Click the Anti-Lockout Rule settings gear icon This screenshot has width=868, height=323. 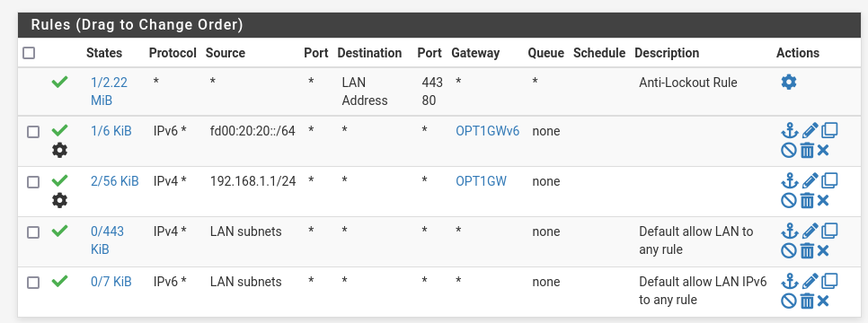788,83
